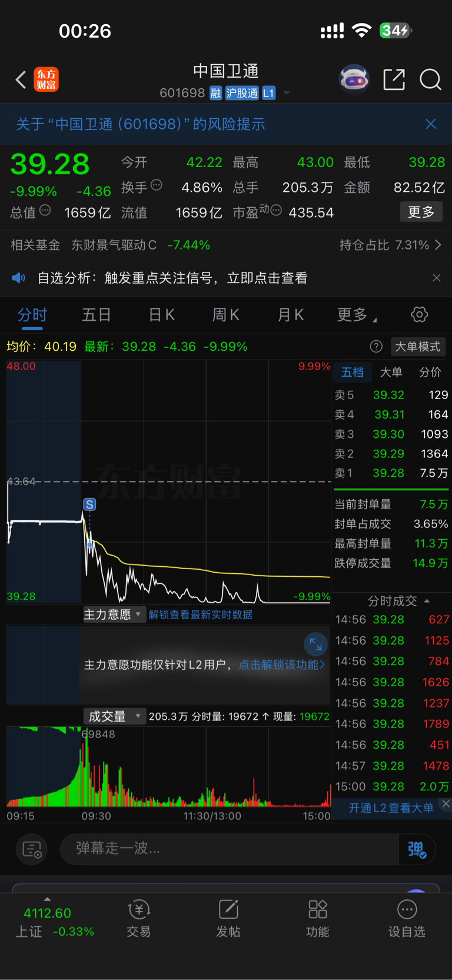Open the 发帖 post icon
Screen dimensions: 452x980
pyautogui.click(x=228, y=909)
